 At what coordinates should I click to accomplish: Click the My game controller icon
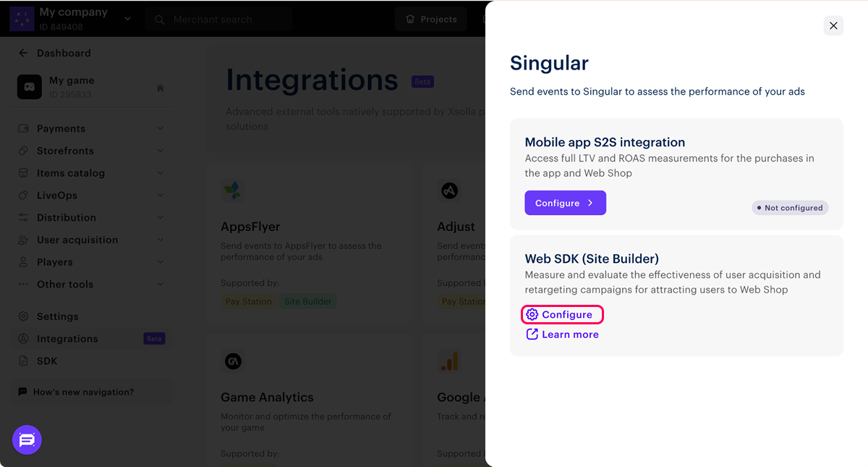(x=30, y=87)
